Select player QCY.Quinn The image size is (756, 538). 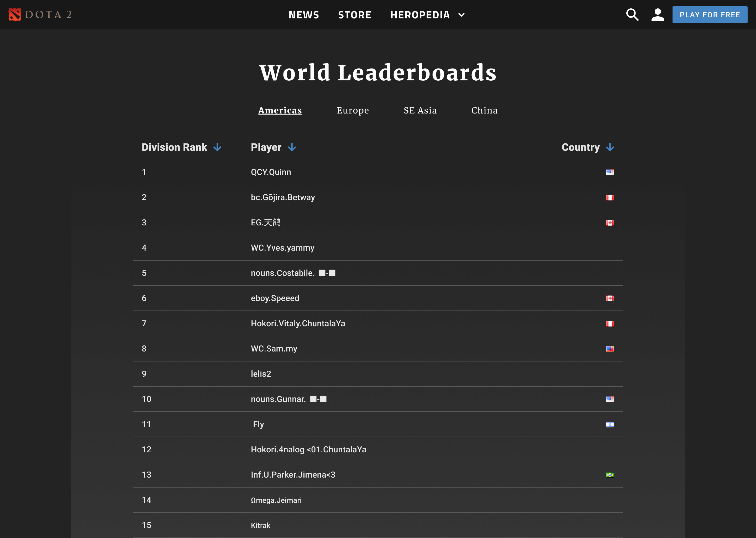click(271, 172)
